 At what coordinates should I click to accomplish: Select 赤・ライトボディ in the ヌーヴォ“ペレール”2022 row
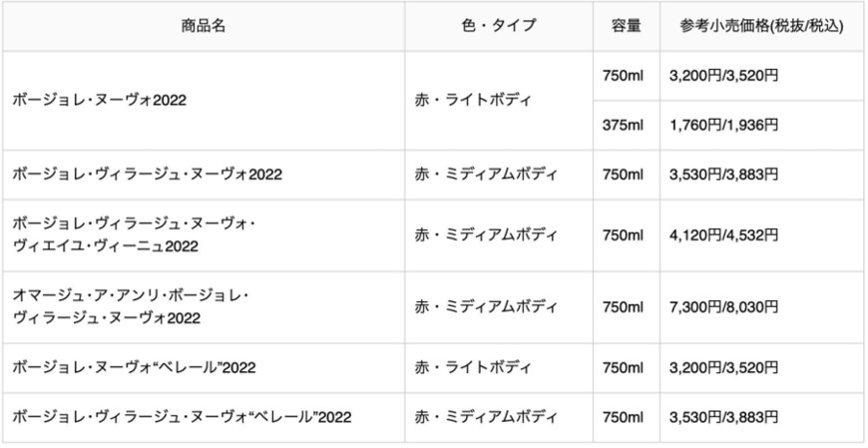(x=473, y=367)
